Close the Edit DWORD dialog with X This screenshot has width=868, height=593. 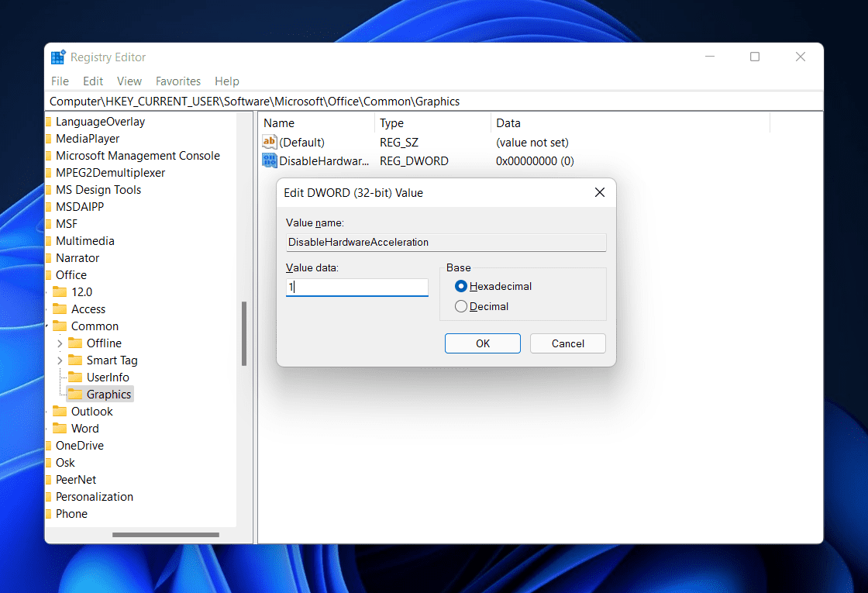tap(599, 192)
